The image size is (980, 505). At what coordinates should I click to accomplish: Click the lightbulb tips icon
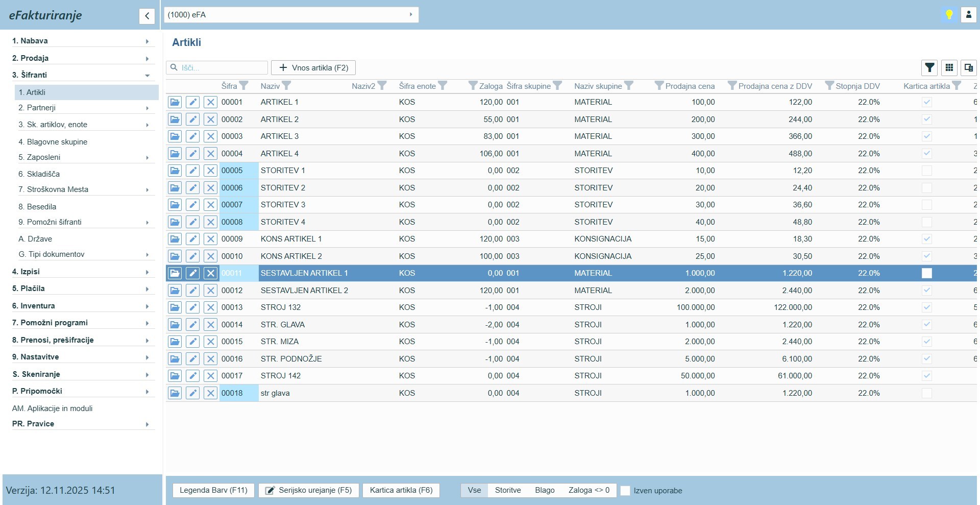click(949, 15)
